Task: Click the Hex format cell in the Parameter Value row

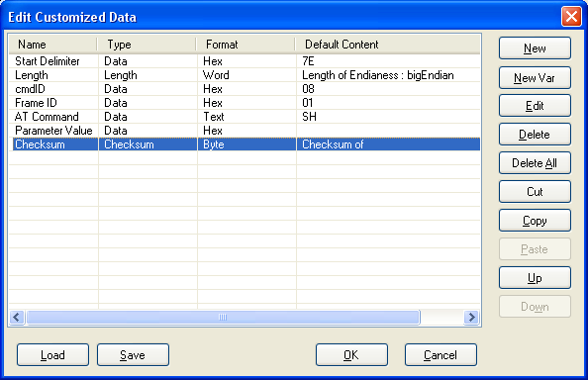Action: pyautogui.click(x=246, y=131)
